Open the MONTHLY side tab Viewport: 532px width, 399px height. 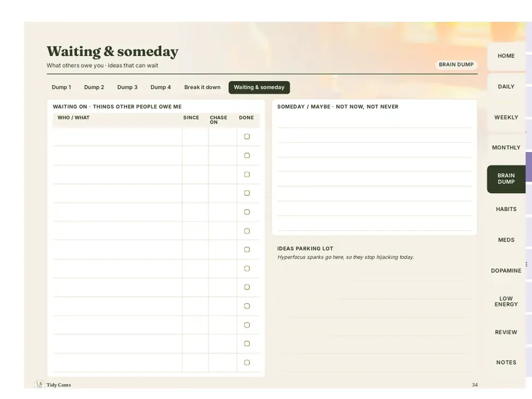pos(506,147)
